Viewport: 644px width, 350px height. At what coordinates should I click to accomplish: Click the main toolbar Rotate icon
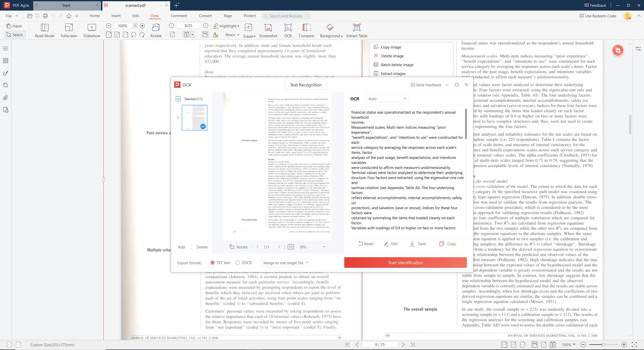(156, 30)
